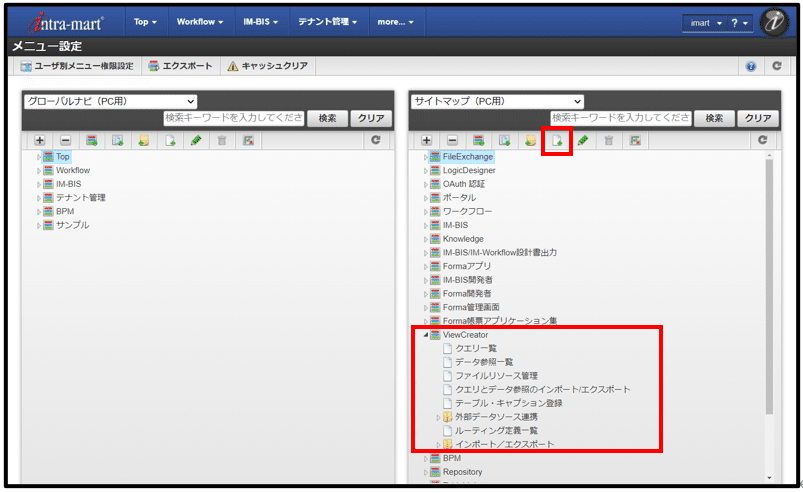Open the more... navigation menu
Image resolution: width=803 pixels, height=493 pixels.
[x=395, y=22]
